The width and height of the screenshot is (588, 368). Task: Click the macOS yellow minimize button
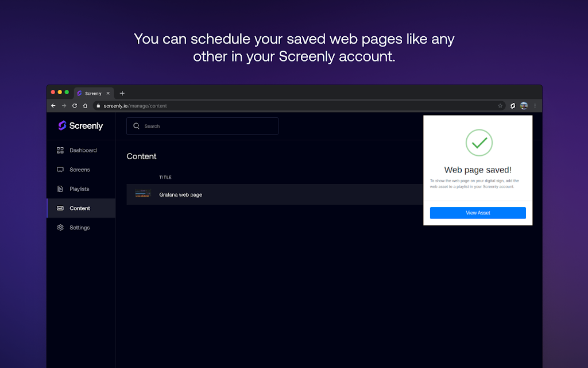pos(60,92)
